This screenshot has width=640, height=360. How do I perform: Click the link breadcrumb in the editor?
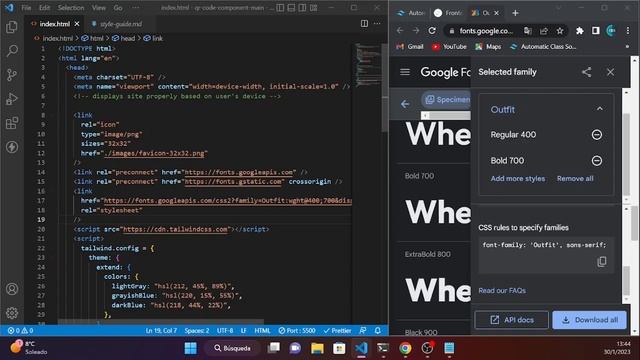click(153, 38)
